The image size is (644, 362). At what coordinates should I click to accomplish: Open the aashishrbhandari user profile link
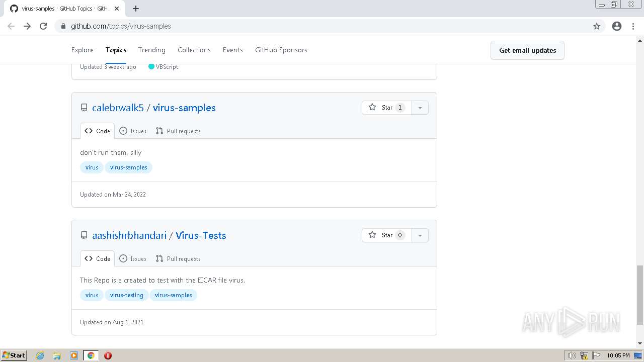[x=129, y=235]
